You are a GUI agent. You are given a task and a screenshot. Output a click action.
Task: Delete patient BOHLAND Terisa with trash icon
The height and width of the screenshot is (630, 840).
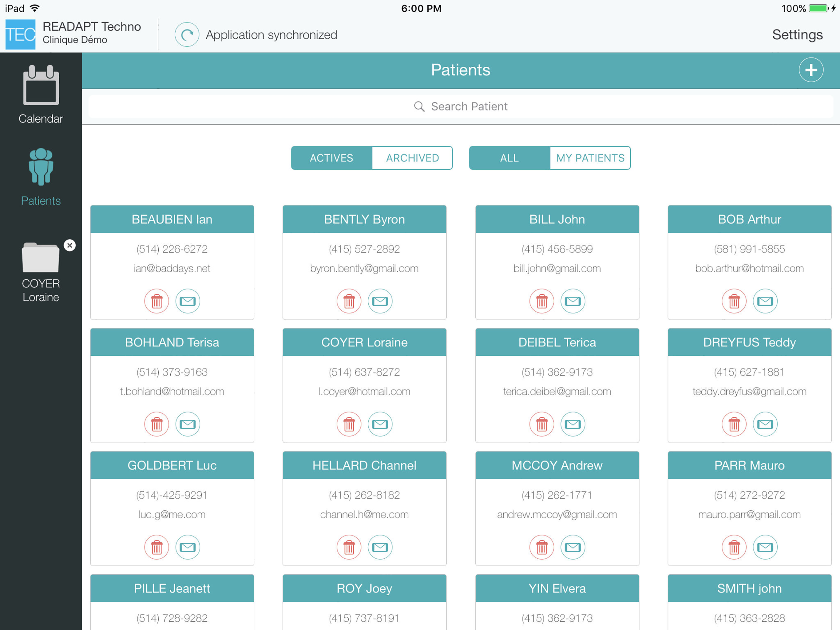tap(157, 424)
